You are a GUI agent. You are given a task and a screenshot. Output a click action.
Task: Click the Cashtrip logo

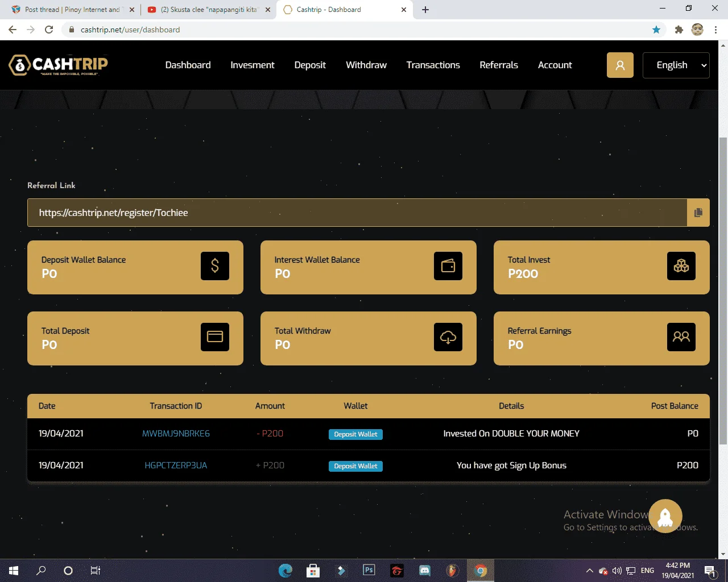pyautogui.click(x=58, y=65)
